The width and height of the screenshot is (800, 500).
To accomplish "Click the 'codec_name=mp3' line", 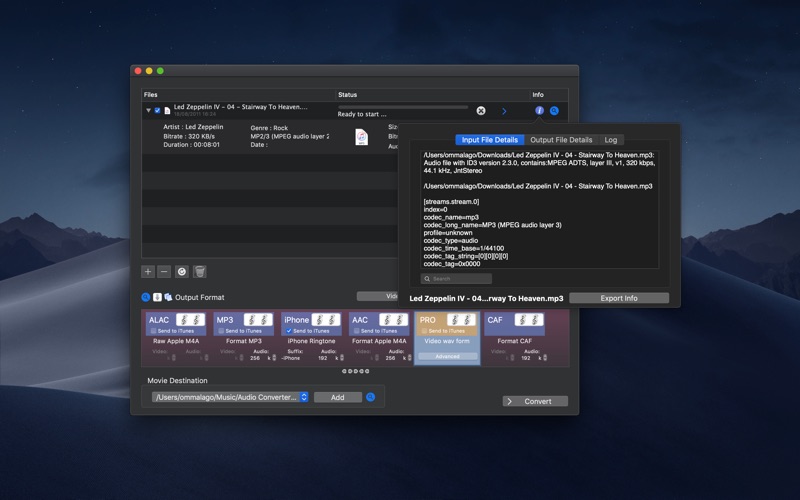I will point(451,217).
